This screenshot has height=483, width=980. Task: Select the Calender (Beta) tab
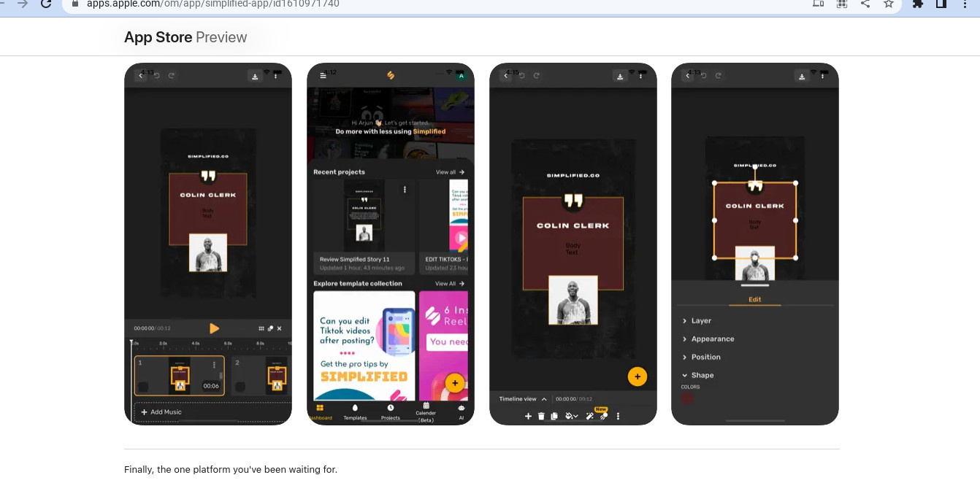point(426,412)
